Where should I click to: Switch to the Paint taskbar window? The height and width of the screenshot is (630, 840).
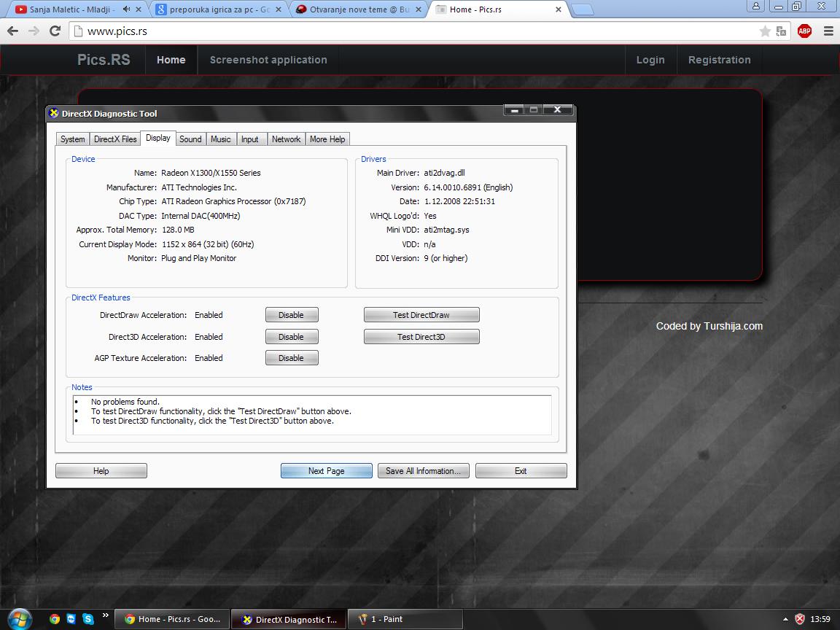[x=405, y=619]
